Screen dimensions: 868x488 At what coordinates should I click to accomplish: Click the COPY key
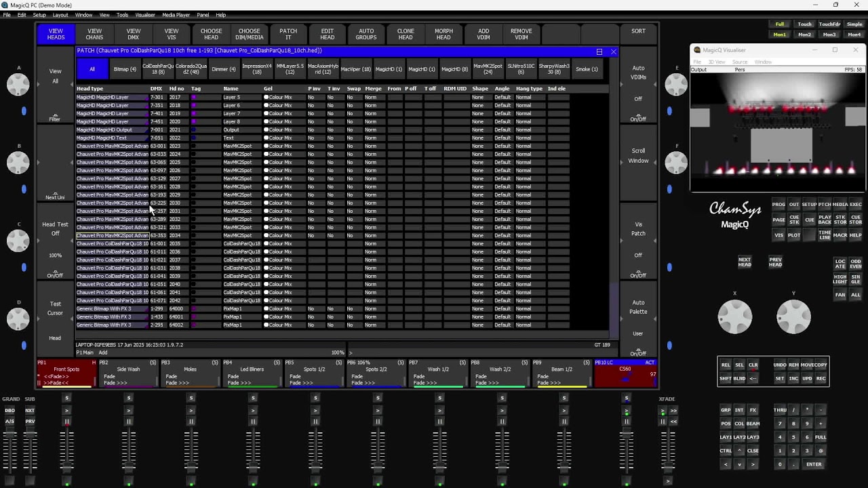(821, 365)
